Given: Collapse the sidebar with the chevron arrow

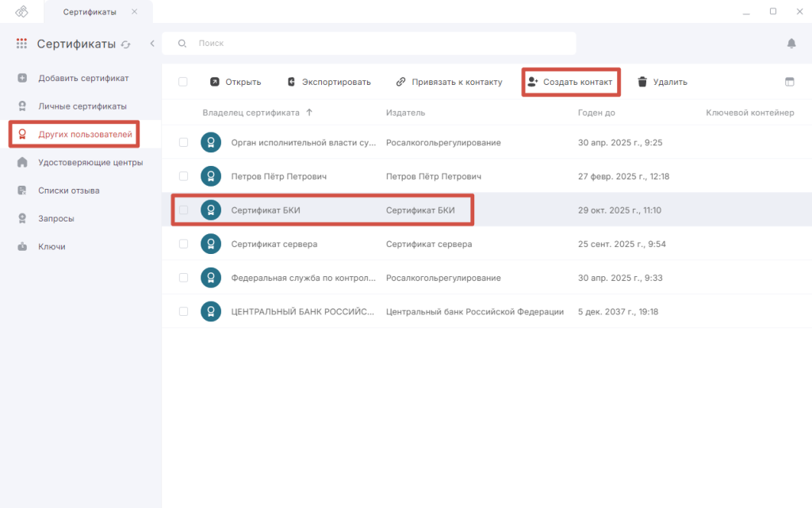Looking at the screenshot, I should point(152,44).
